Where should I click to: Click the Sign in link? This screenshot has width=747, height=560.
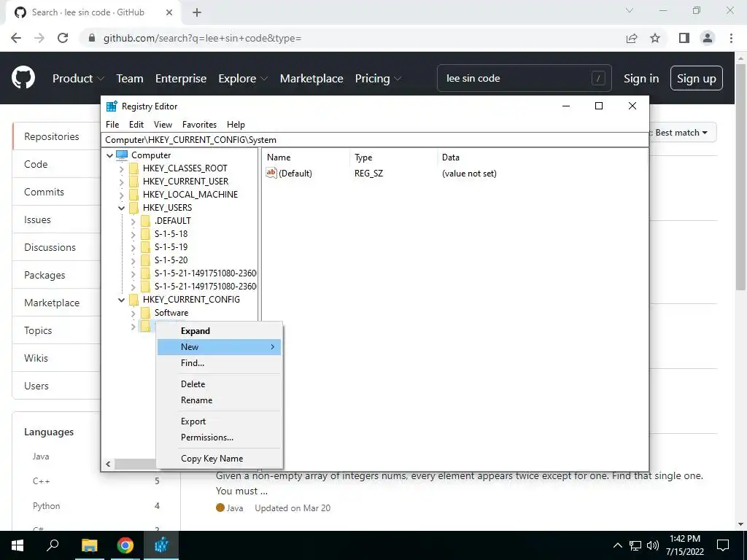(641, 79)
